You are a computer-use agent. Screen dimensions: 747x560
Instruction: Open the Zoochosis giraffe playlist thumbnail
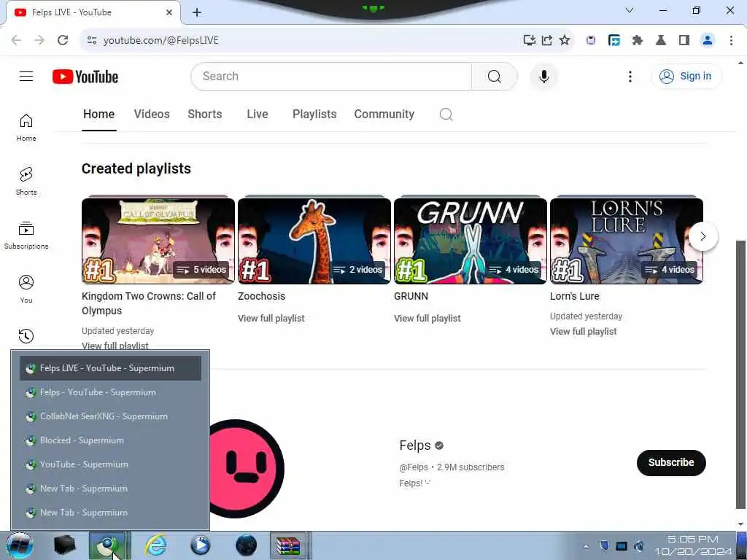[x=314, y=241]
